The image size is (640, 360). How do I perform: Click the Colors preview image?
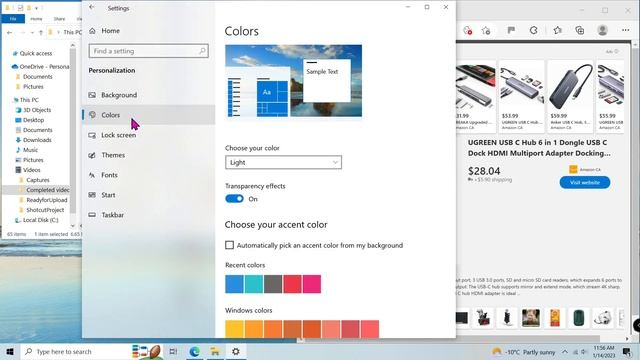(293, 81)
